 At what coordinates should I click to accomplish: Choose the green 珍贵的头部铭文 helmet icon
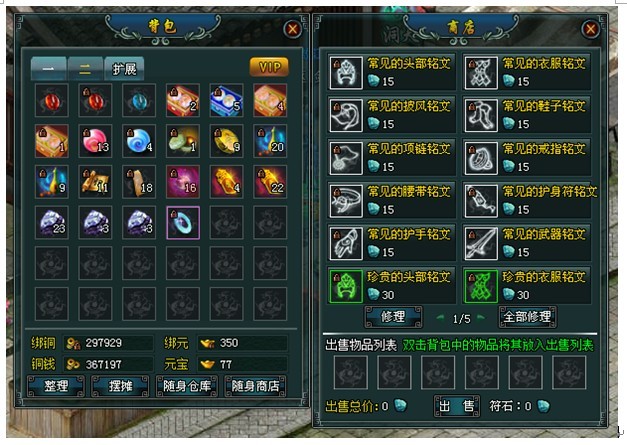pyautogui.click(x=346, y=286)
